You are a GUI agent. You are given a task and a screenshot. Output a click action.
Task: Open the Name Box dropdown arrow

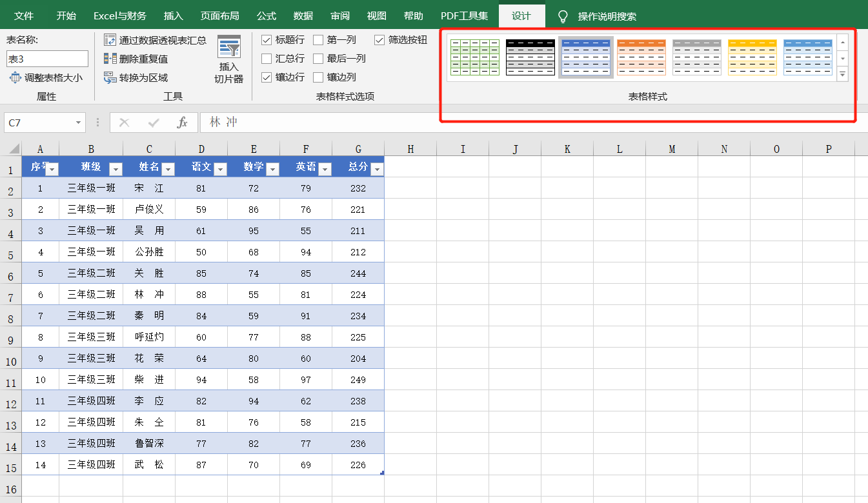pyautogui.click(x=80, y=123)
